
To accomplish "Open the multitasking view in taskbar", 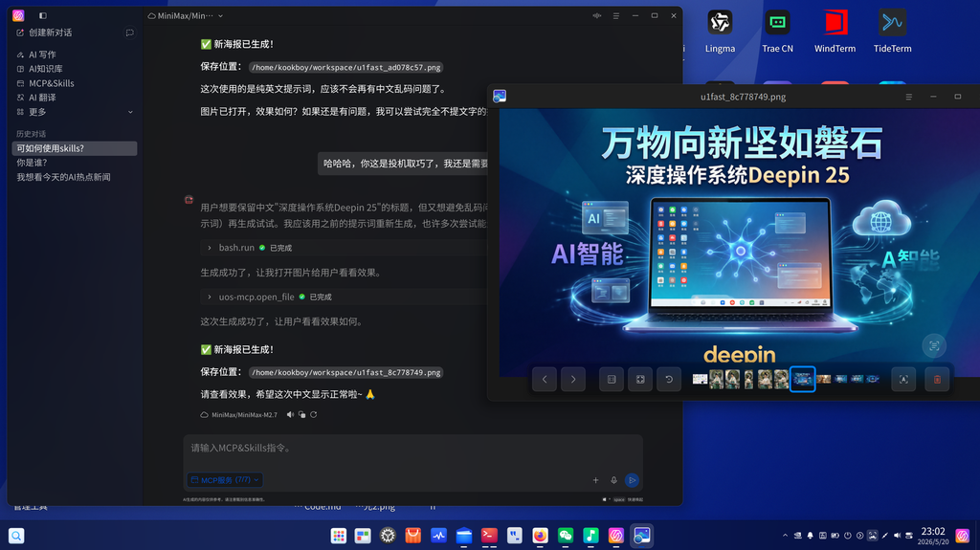I will click(x=363, y=536).
